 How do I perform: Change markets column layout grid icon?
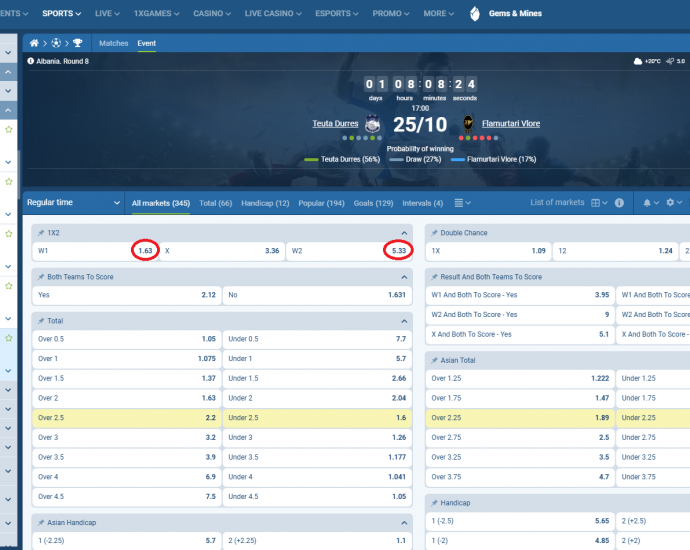tap(599, 203)
